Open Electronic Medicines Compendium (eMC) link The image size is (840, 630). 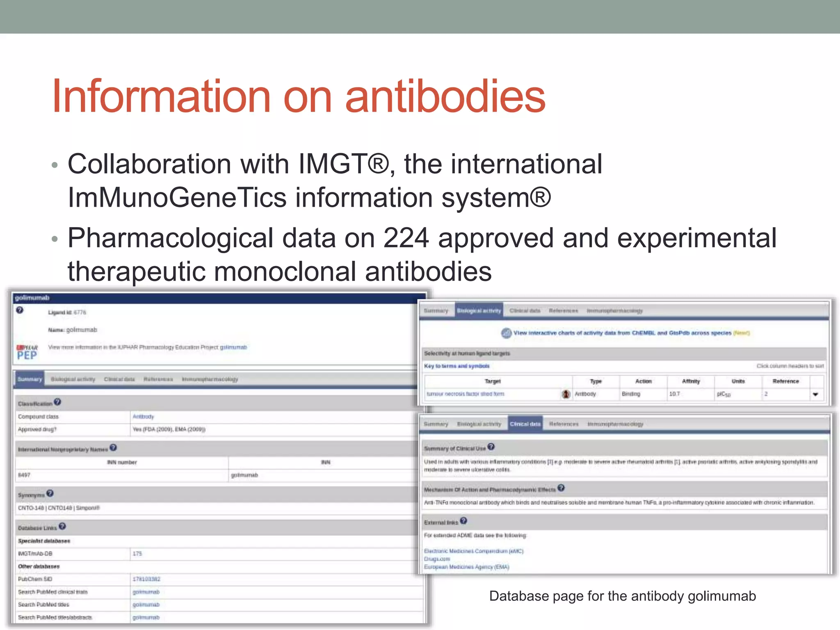click(474, 551)
